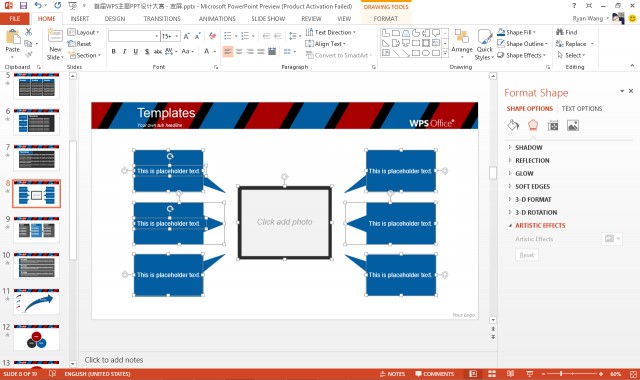Select the Fill & Line paint bucket icon

[x=513, y=125]
